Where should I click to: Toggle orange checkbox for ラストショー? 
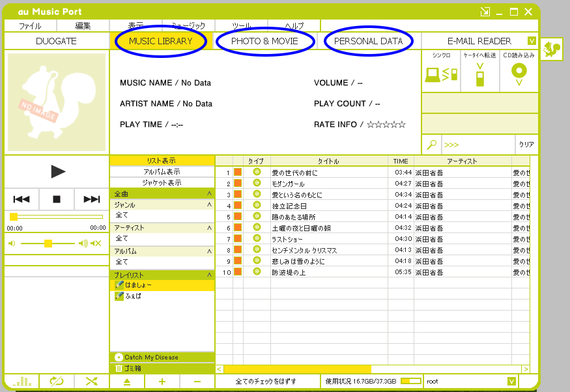tap(238, 238)
